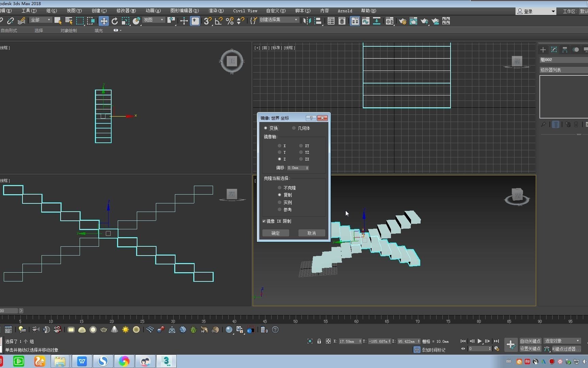
Task: Uncheck 镜像 IK 限制
Action: (x=264, y=221)
